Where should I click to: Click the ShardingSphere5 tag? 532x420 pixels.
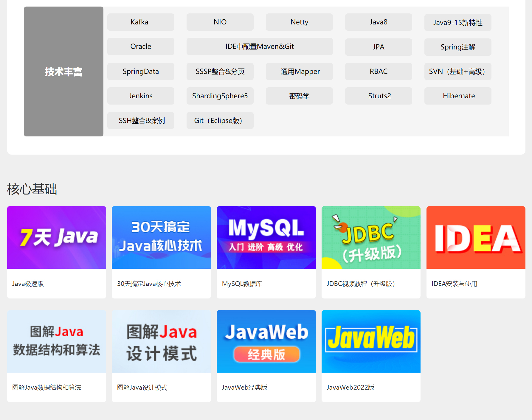point(220,96)
